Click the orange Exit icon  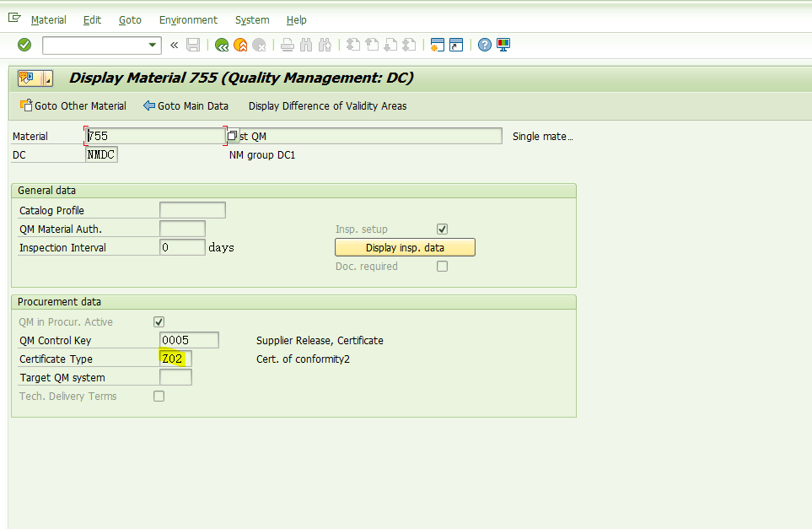[241, 46]
